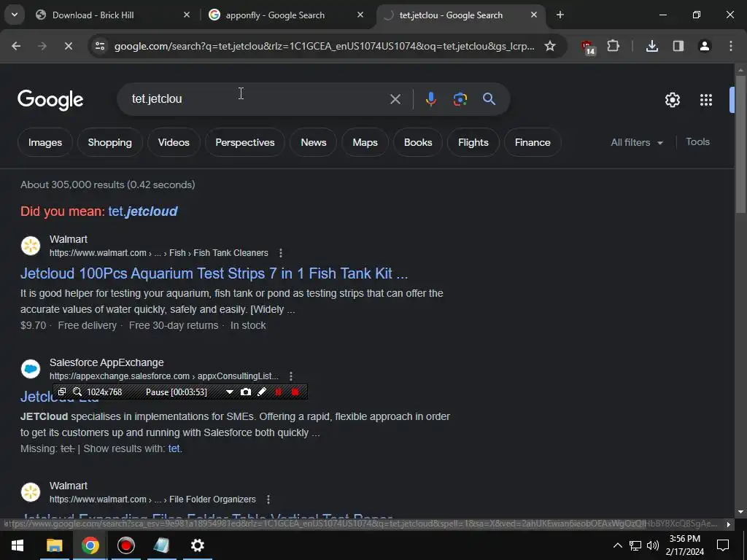Bookmark this page with the star

[x=550, y=46]
